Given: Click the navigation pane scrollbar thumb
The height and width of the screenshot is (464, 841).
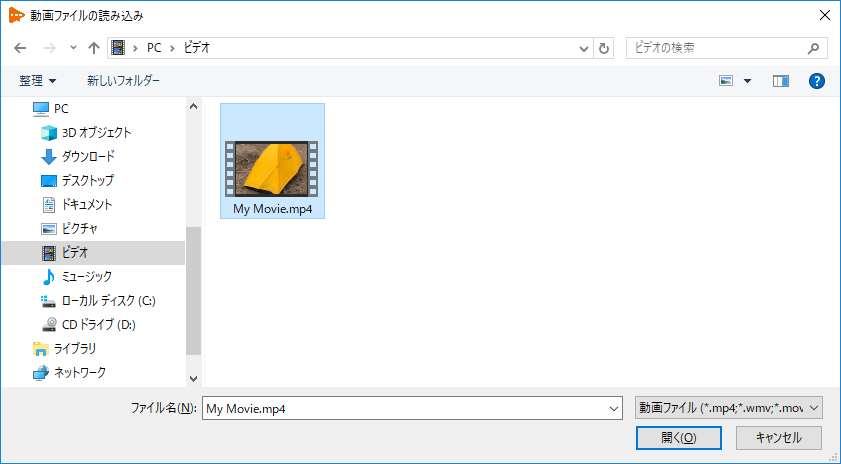Looking at the screenshot, I should 194,290.
